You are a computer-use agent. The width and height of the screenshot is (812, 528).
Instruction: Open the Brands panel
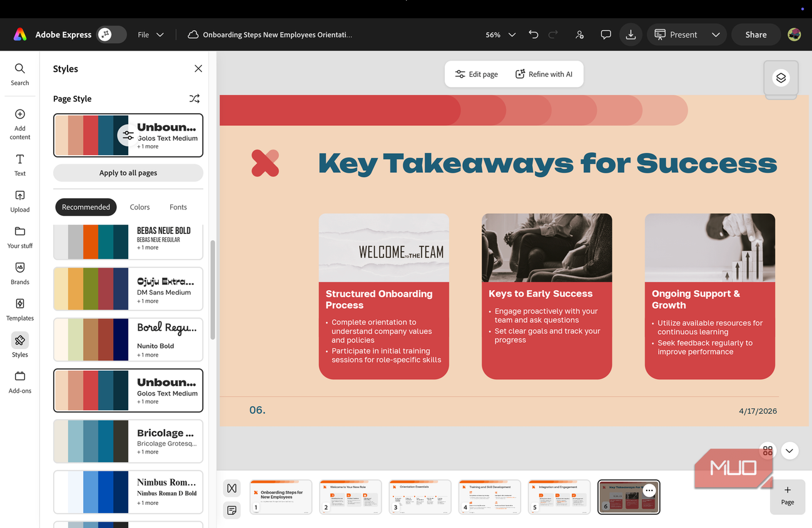pos(20,274)
